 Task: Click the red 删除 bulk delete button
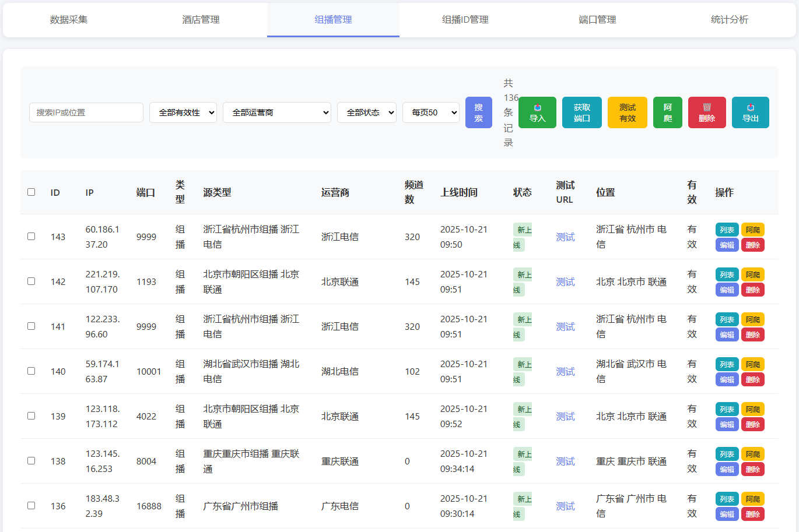point(707,112)
